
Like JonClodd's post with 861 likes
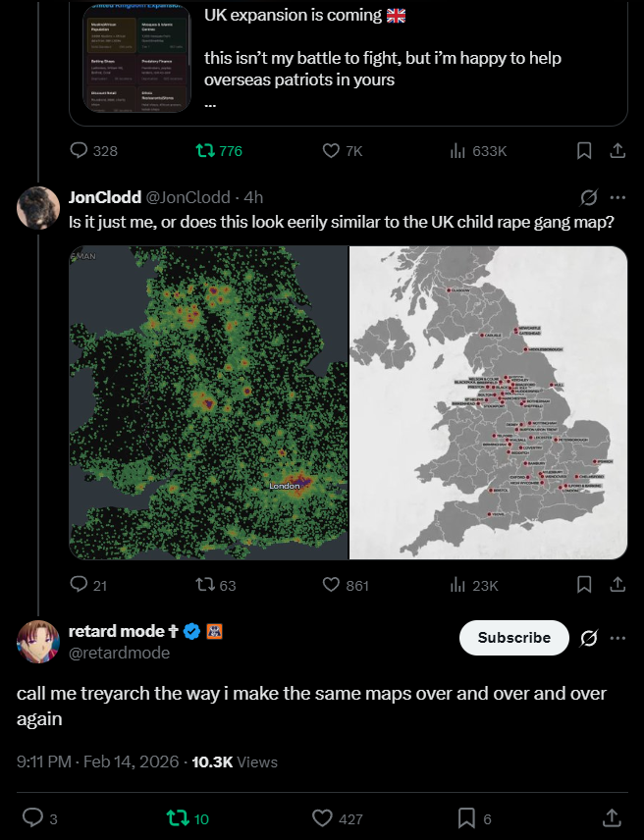pyautogui.click(x=333, y=585)
